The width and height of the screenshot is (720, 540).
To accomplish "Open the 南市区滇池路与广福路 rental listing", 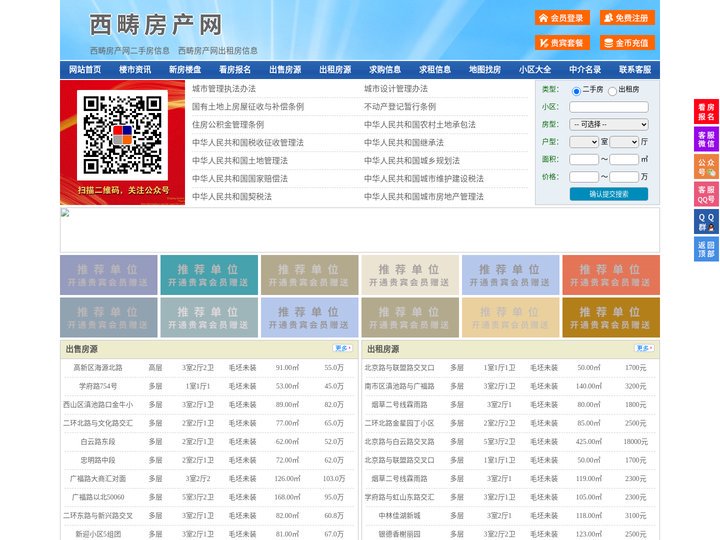I will [399, 386].
